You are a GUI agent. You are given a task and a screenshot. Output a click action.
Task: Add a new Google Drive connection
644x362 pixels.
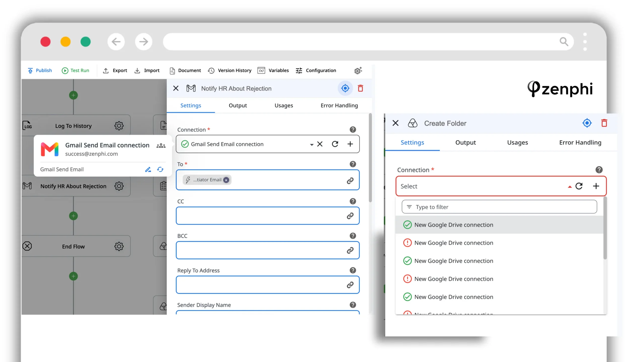click(x=596, y=186)
